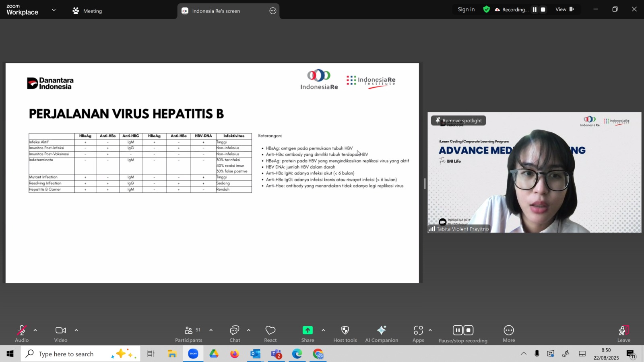644x362 pixels.
Task: Unmute the microphone with Audio button
Action: click(x=22, y=333)
